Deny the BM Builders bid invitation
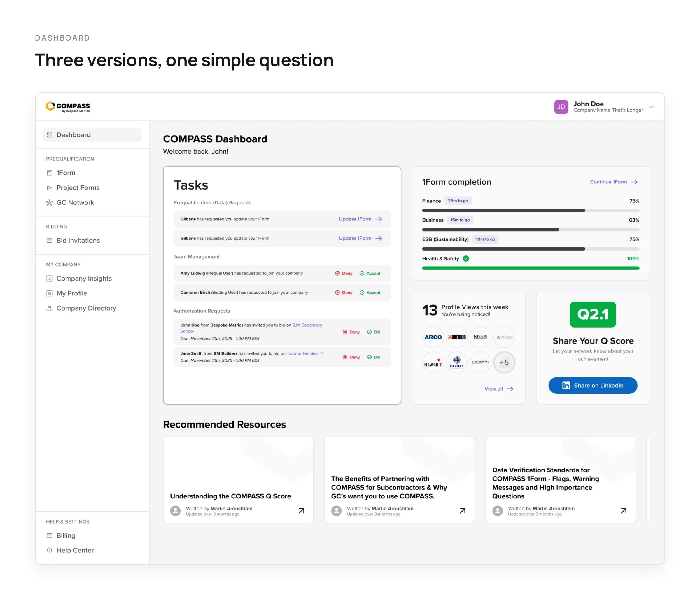 (x=351, y=357)
